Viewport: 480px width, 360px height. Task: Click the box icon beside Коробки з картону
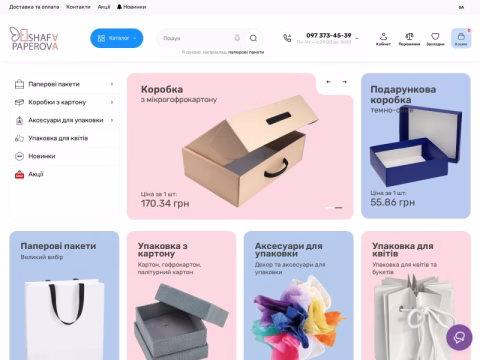[x=19, y=102]
